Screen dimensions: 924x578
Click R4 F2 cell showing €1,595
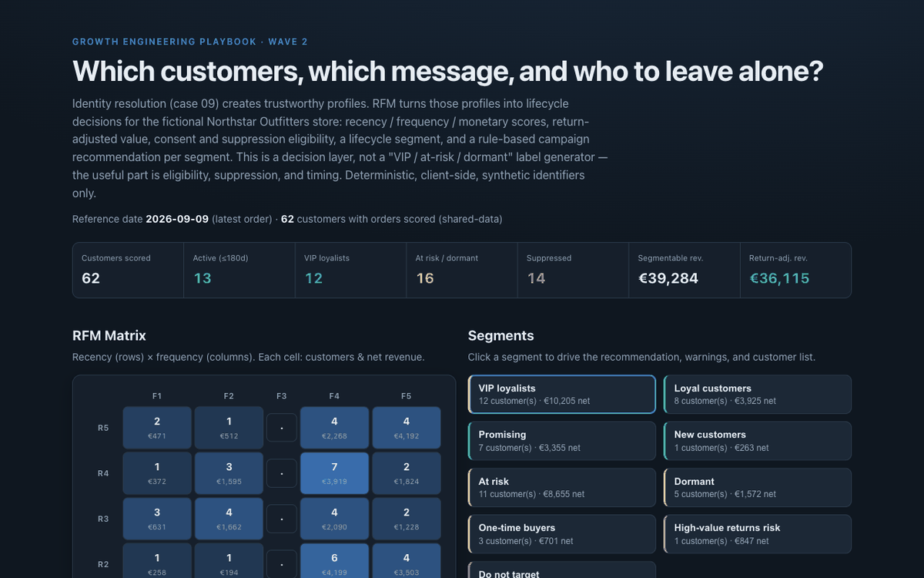(x=229, y=473)
